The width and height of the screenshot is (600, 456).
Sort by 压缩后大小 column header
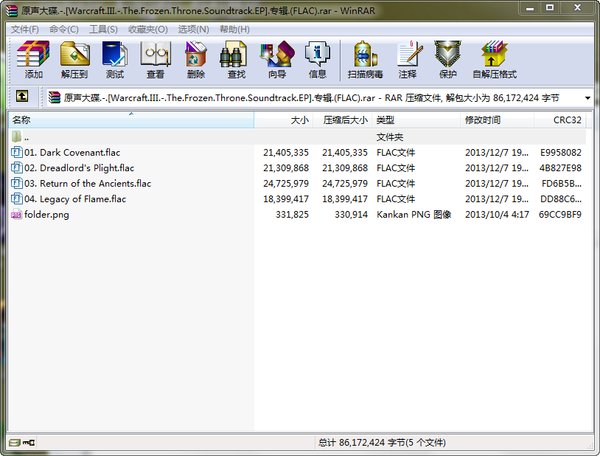click(x=342, y=120)
